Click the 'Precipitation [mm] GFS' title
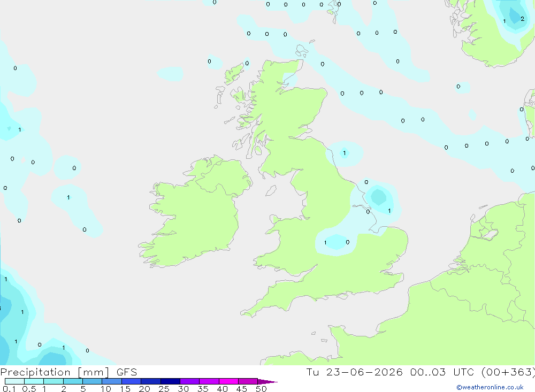This screenshot has height=392, width=535. tap(68, 372)
